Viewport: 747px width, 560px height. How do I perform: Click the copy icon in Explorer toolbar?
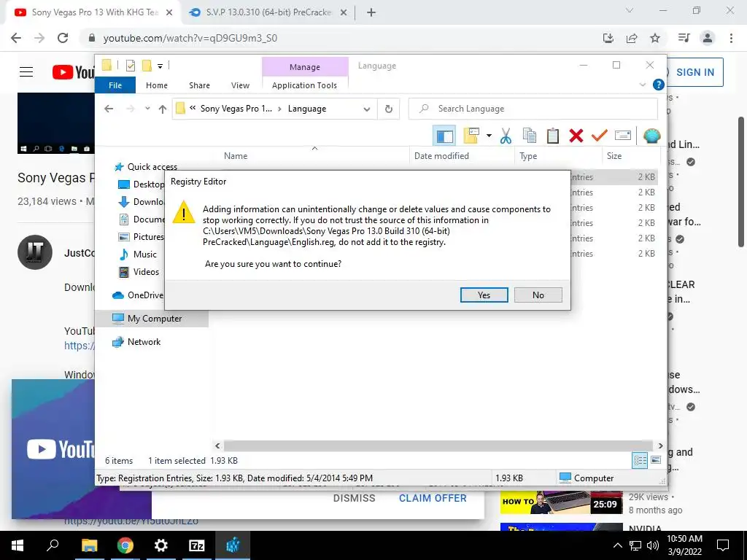[x=530, y=136]
